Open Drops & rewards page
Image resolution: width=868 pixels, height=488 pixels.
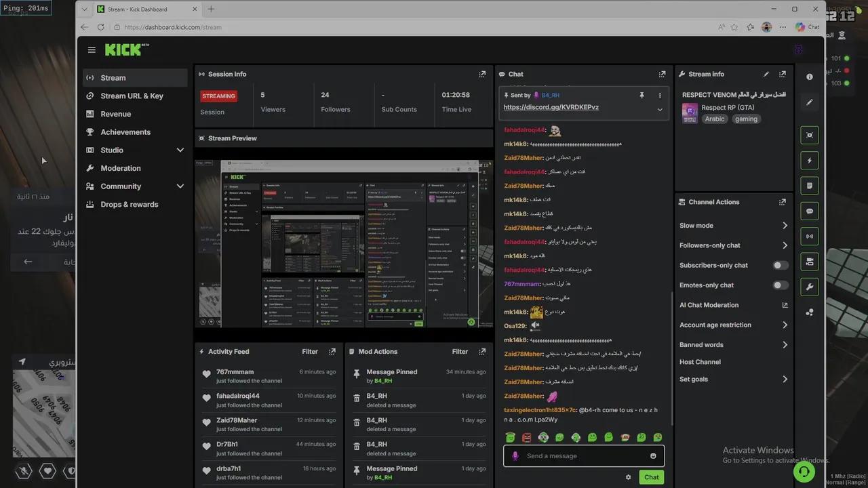(x=135, y=205)
